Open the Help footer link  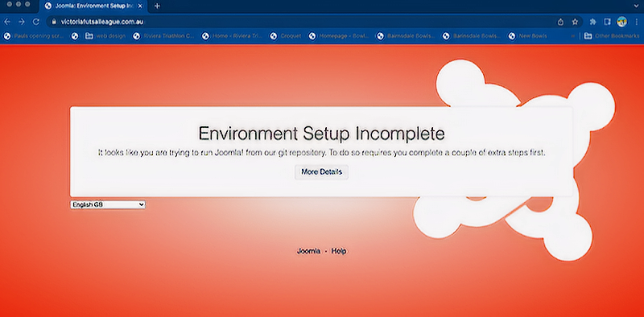(339, 251)
